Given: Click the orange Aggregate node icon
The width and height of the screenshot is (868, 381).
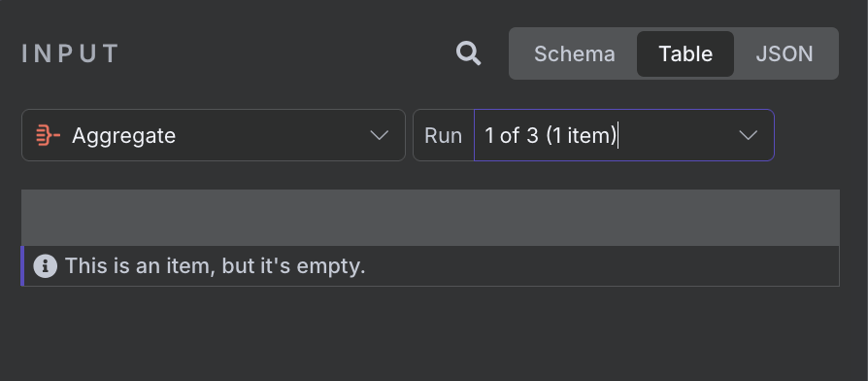Looking at the screenshot, I should [49, 135].
